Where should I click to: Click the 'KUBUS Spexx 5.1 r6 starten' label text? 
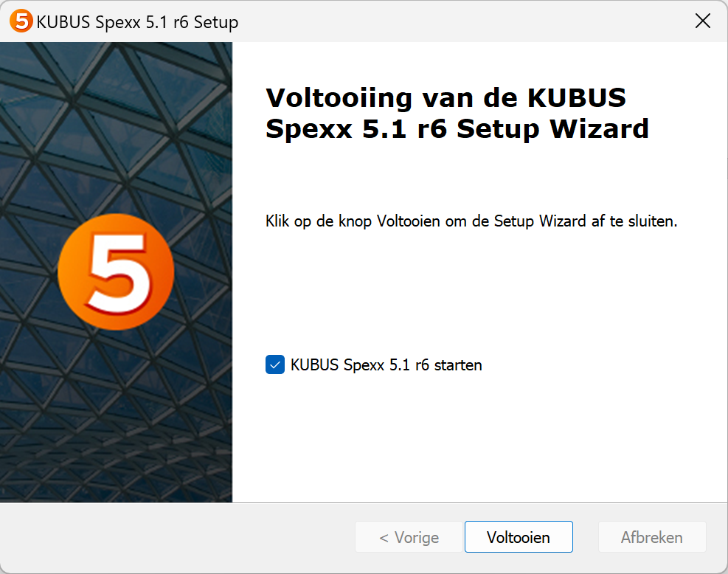click(386, 365)
